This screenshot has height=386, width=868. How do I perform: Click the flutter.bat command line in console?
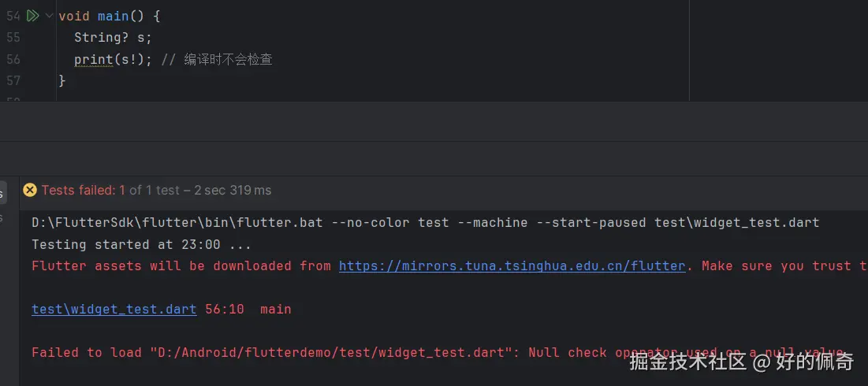(x=425, y=222)
